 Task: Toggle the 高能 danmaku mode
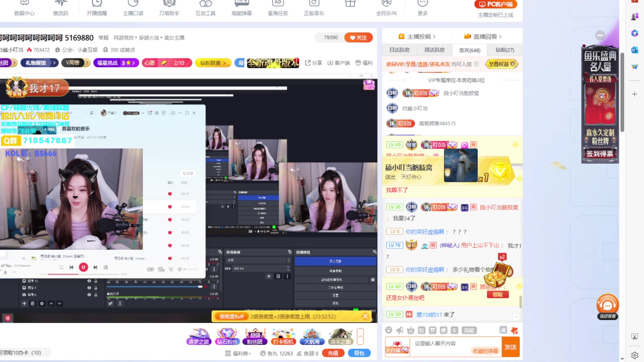[469, 330]
